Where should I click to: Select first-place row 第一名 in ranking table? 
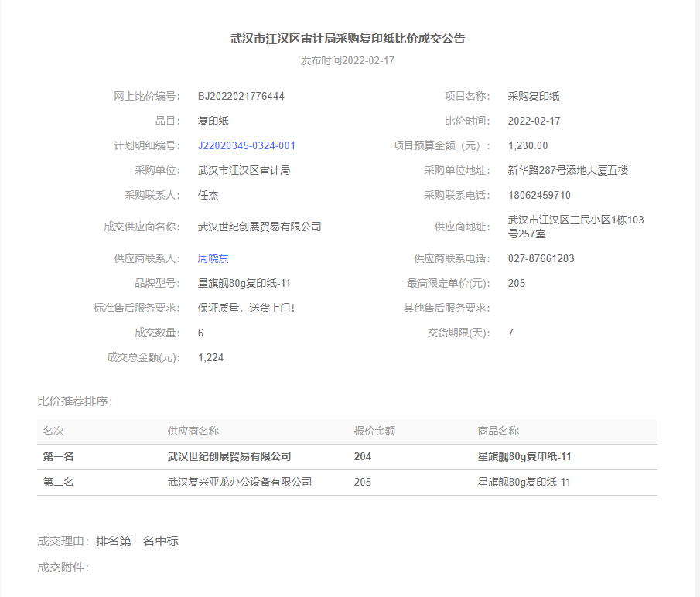click(59, 457)
